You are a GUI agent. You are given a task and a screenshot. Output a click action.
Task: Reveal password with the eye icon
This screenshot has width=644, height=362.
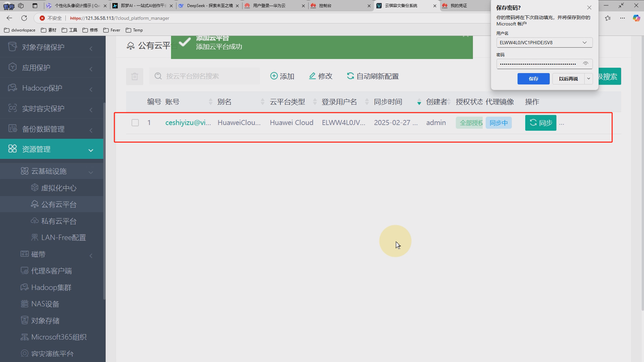click(586, 64)
